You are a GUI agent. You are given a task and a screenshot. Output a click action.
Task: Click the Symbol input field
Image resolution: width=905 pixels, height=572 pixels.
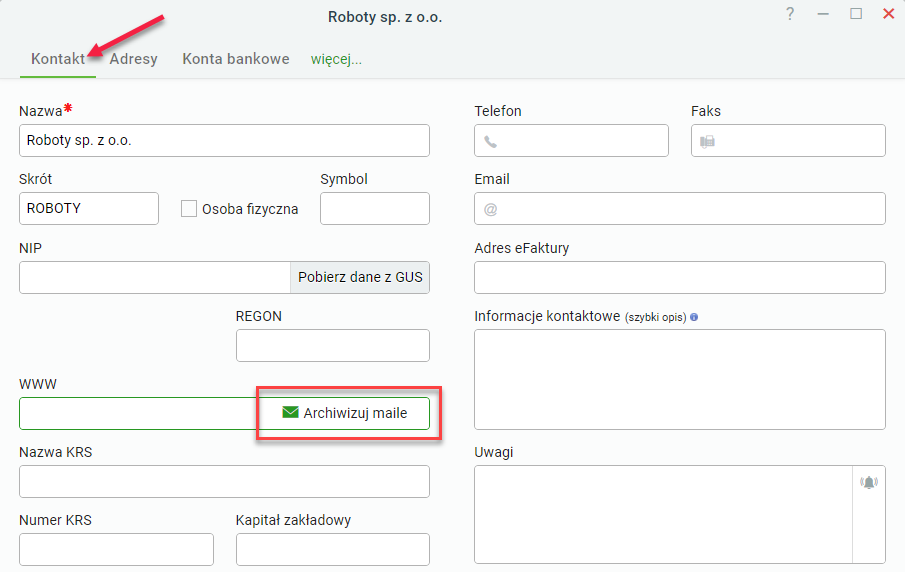coord(375,208)
